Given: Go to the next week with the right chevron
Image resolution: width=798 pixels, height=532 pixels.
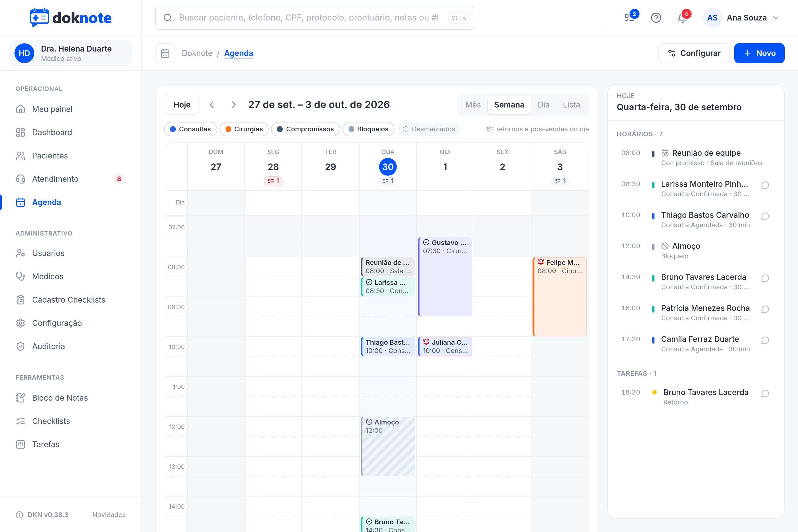Looking at the screenshot, I should click(x=233, y=105).
